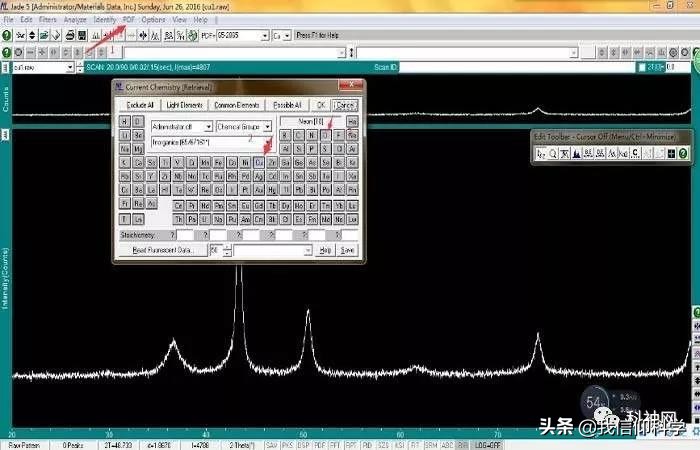Toggle the O element button
This screenshot has width=700, height=450.
(x=325, y=135)
